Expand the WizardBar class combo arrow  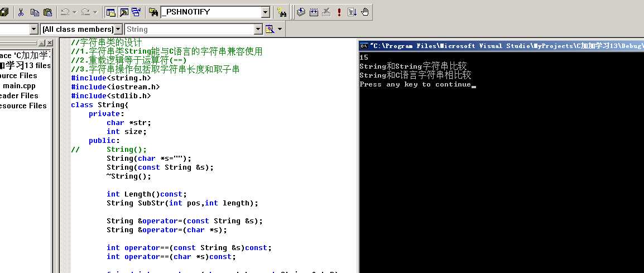(x=33, y=29)
